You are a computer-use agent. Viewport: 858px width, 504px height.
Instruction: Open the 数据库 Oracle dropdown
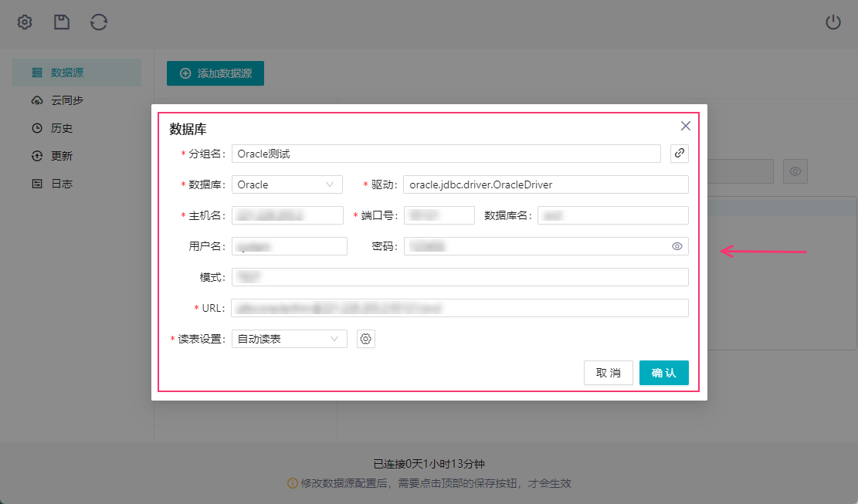click(287, 184)
